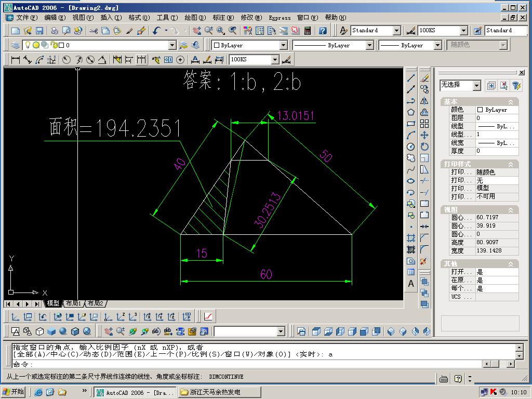Viewport: 532px width, 399px height.
Task: Open the lineweight control dropdown
Action: (x=437, y=45)
